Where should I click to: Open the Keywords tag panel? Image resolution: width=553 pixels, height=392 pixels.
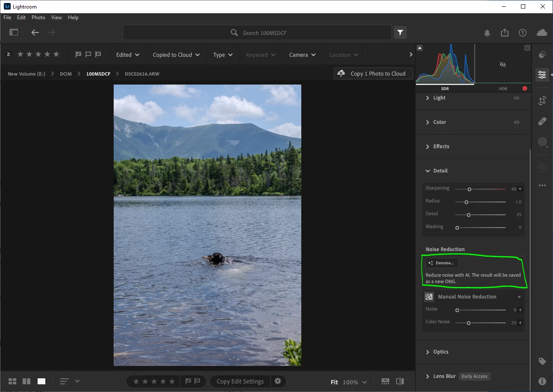[x=542, y=361]
